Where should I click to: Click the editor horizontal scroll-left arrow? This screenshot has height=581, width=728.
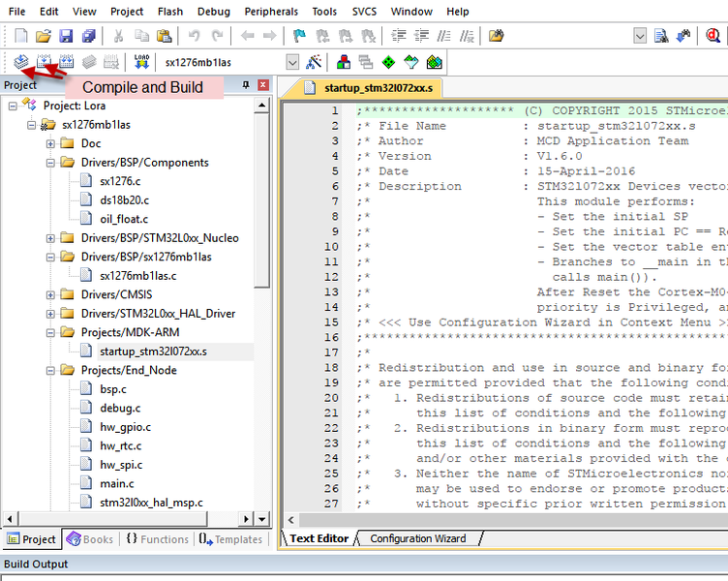pos(291,520)
